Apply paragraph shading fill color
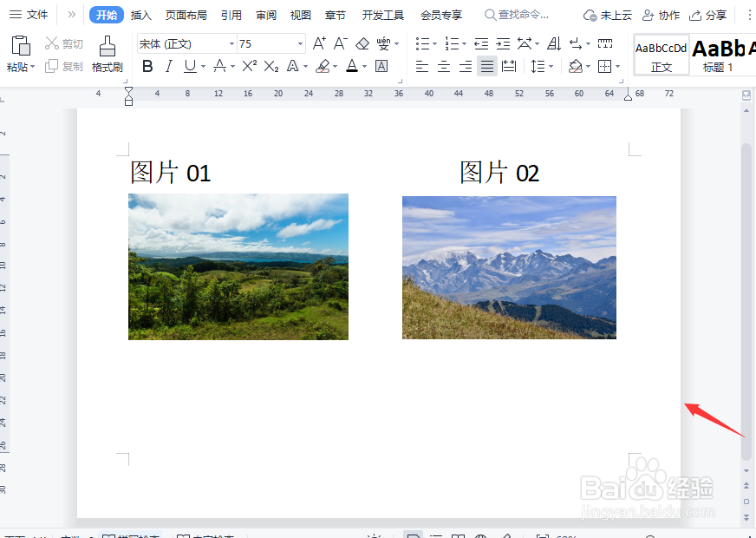The width and height of the screenshot is (756, 538). (x=575, y=66)
